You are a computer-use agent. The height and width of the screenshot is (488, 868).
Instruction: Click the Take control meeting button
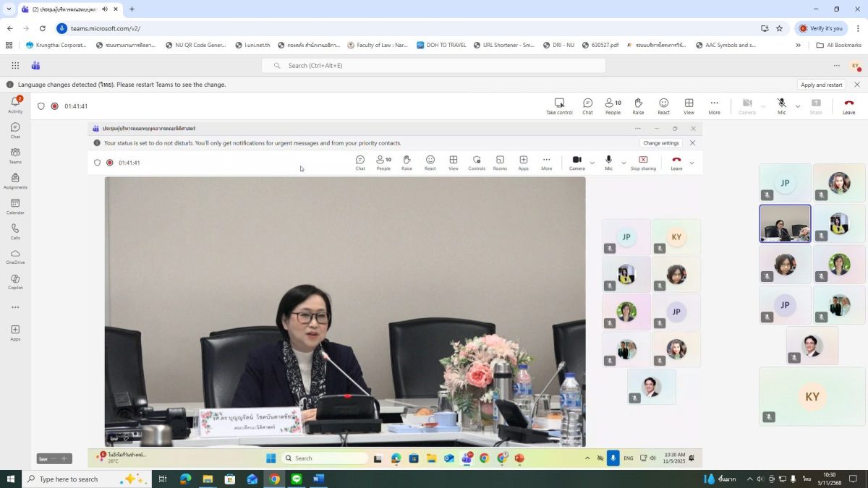point(559,106)
